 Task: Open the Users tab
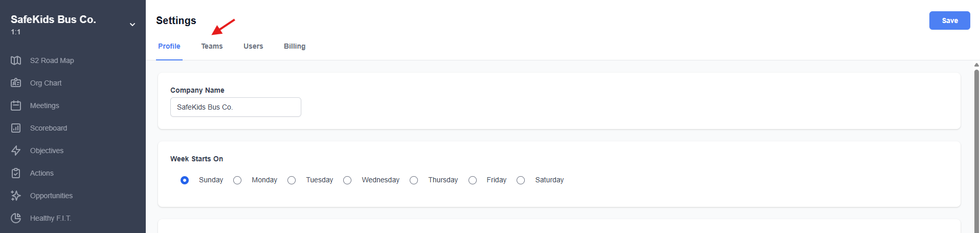[253, 46]
